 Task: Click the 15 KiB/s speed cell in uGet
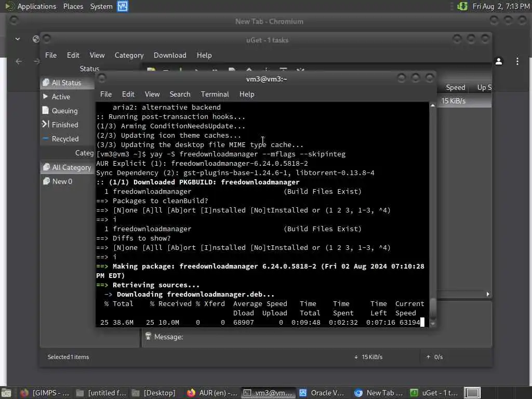(453, 101)
